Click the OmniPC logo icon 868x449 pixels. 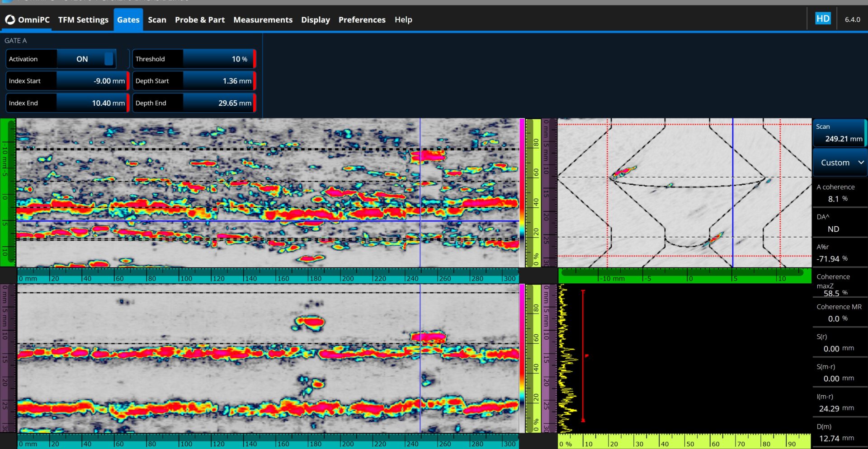tap(10, 20)
